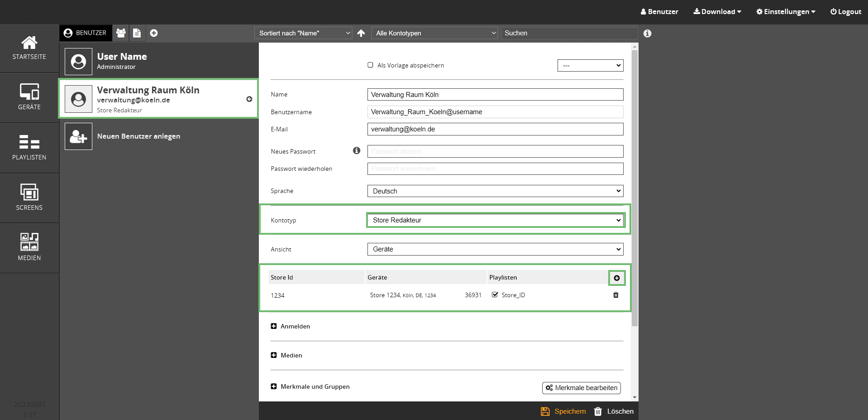Click the user groups icon in toolbar
The height and width of the screenshot is (420, 868).
pos(121,33)
